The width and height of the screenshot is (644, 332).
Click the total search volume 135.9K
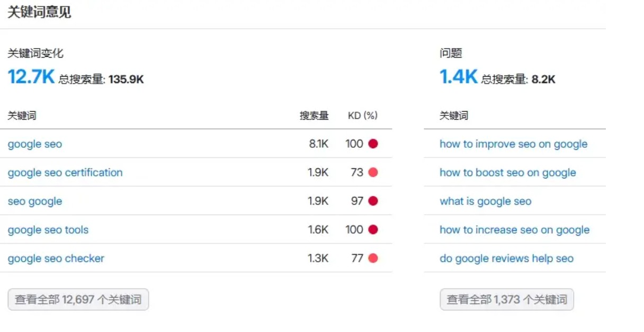pyautogui.click(x=126, y=79)
